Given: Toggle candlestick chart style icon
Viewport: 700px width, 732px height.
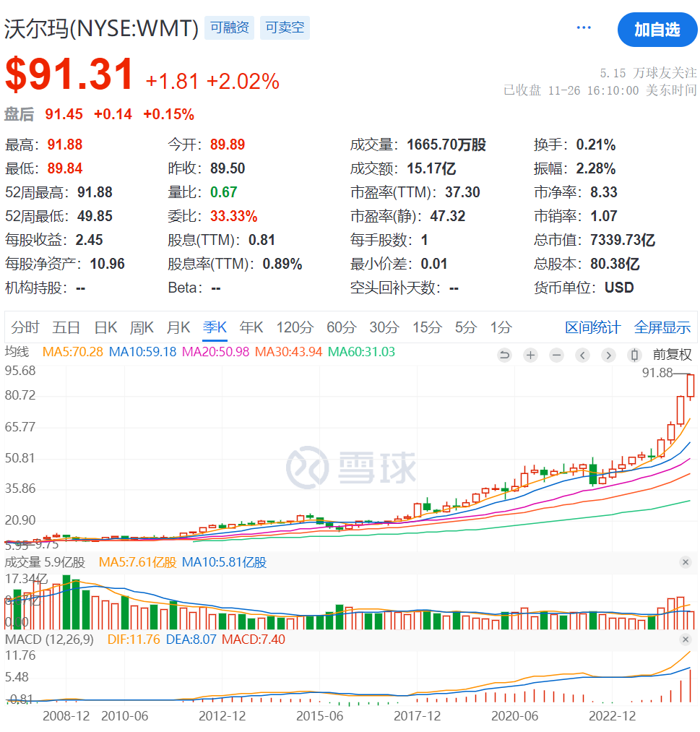Looking at the screenshot, I should tap(634, 355).
